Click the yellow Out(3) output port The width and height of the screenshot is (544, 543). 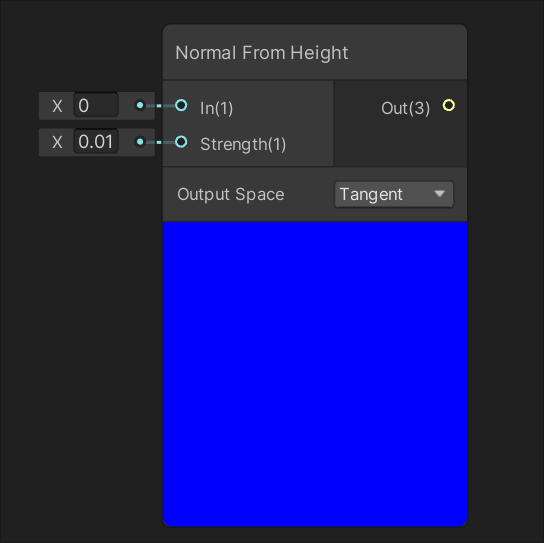pyautogui.click(x=449, y=105)
